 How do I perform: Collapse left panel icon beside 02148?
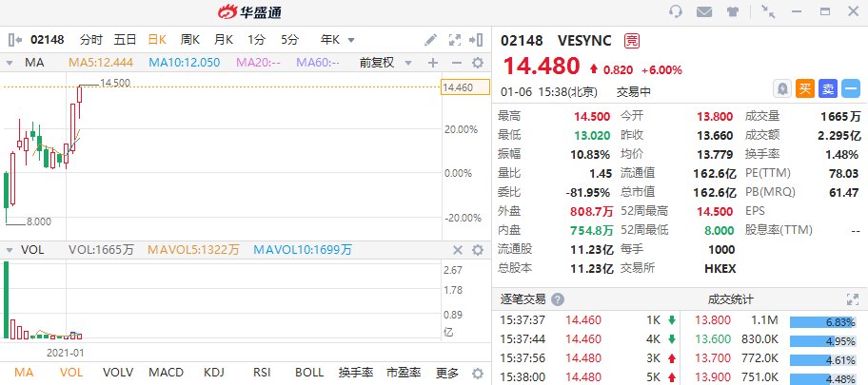(15, 40)
